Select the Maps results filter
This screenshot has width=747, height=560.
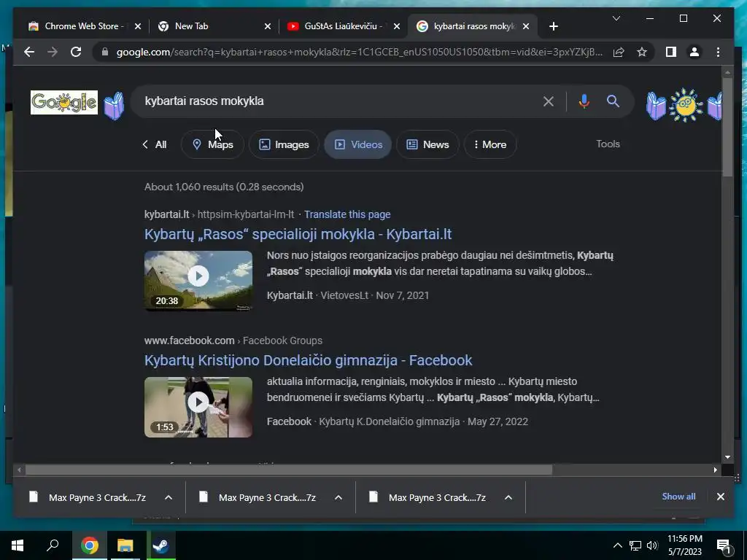click(x=212, y=144)
